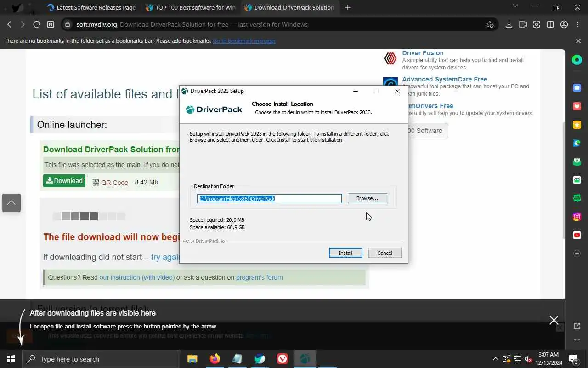
Task: Go back in browser history
Action: [9, 24]
